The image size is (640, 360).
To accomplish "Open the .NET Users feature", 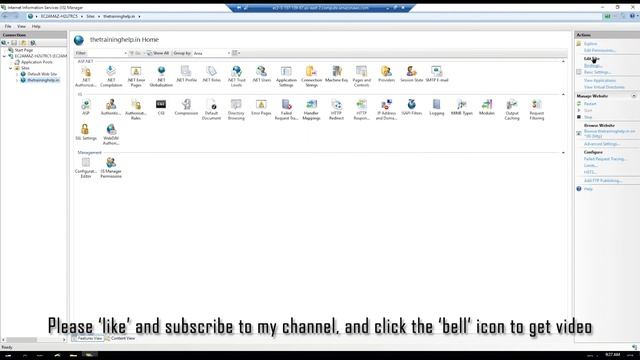I will point(261,74).
